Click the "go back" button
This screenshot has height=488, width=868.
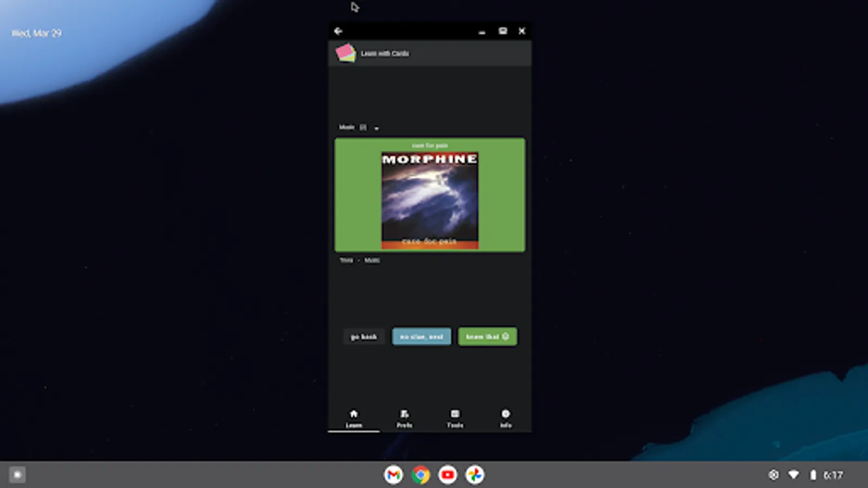pos(363,337)
